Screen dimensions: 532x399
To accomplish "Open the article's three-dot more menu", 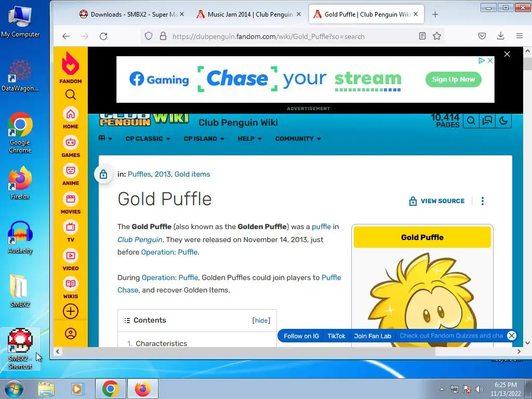I will (x=483, y=201).
